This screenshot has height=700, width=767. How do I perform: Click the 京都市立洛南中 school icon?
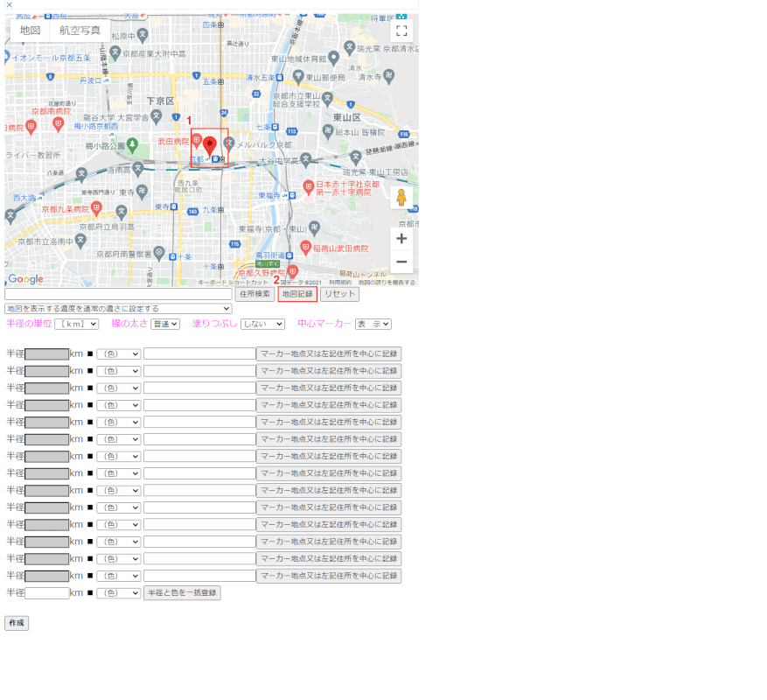point(80,240)
